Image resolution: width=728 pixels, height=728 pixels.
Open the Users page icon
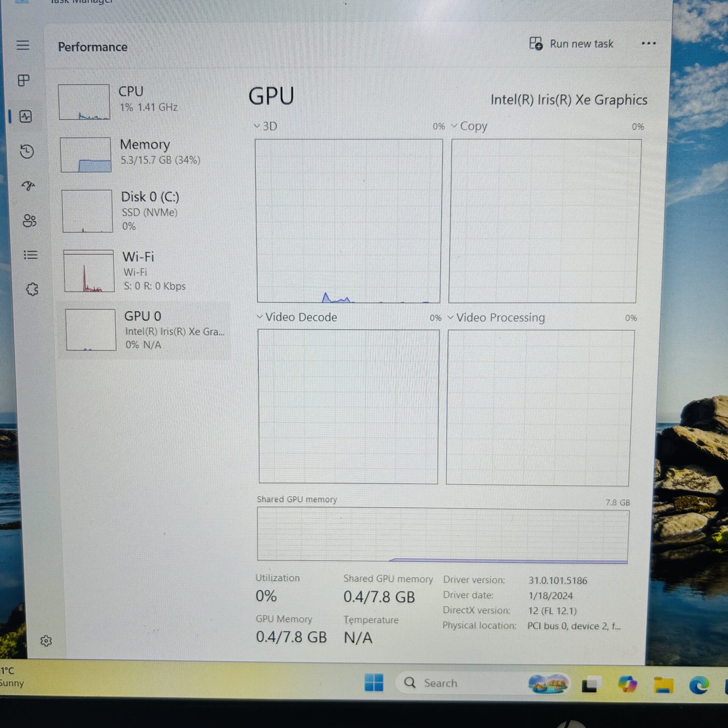(x=30, y=220)
